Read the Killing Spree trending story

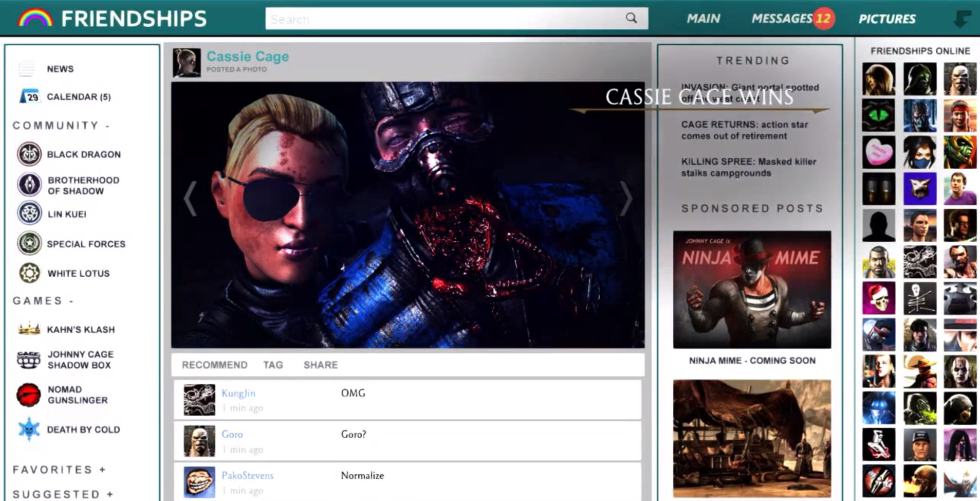748,167
